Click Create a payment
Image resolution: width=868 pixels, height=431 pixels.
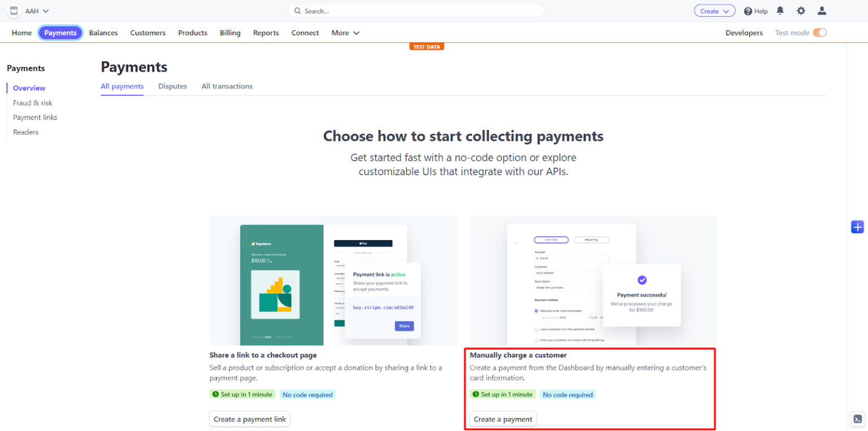click(502, 419)
